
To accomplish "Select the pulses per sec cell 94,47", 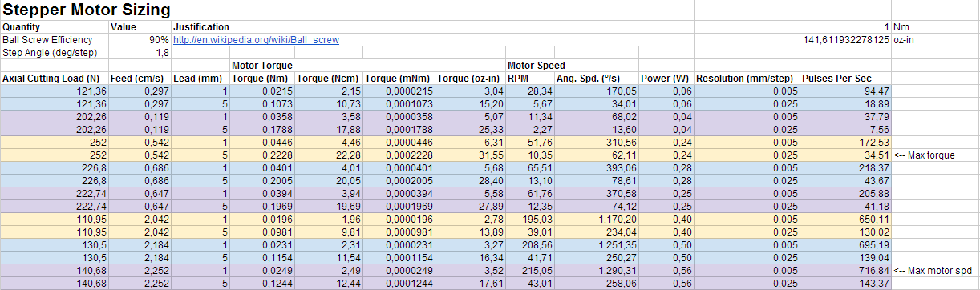I will tap(845, 91).
